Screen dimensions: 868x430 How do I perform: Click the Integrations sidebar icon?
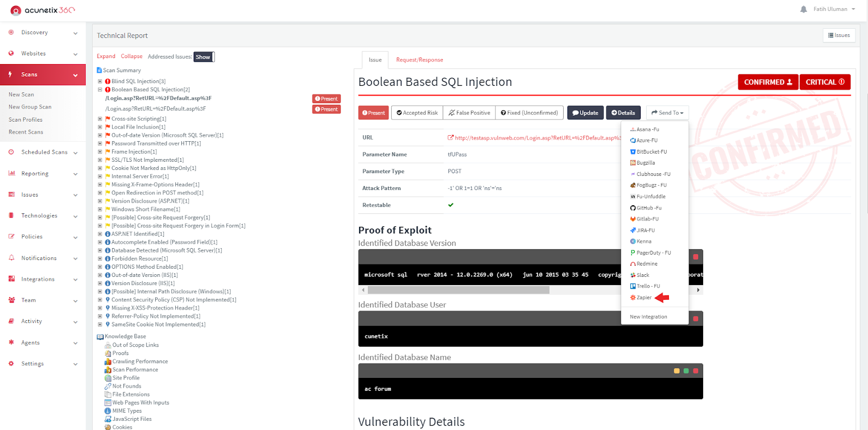point(11,279)
